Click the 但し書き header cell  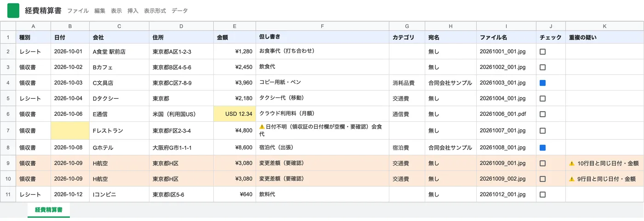click(322, 37)
